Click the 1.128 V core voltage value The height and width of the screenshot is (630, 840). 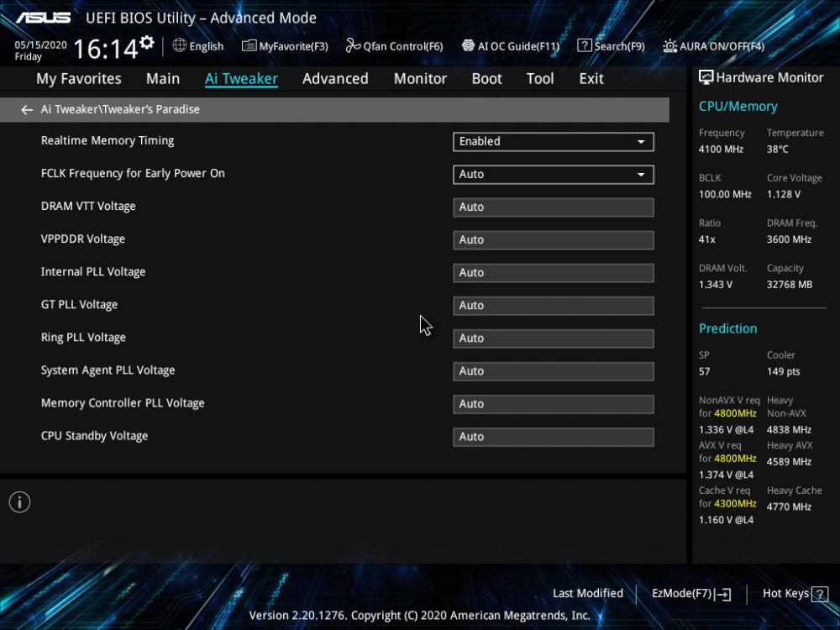(x=783, y=195)
